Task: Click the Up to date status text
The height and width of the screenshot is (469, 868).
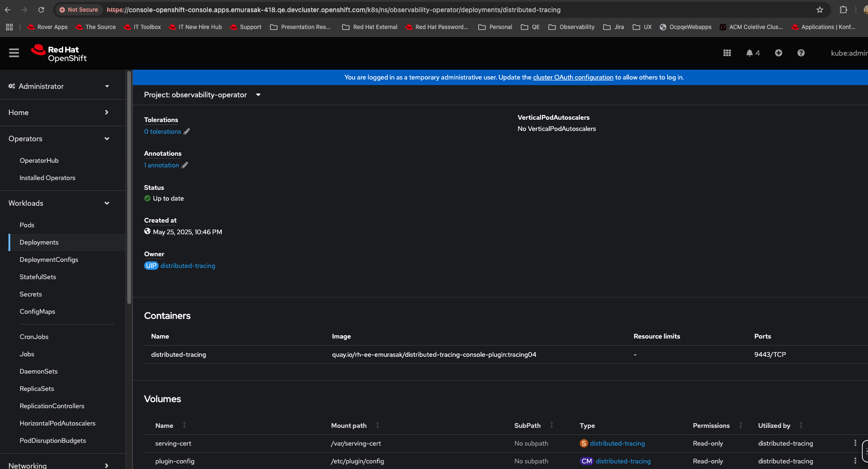Action: click(168, 199)
